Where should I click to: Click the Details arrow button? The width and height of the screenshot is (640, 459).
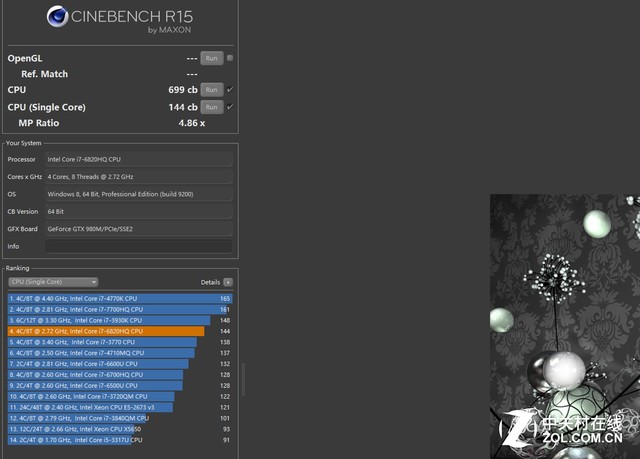tap(228, 282)
